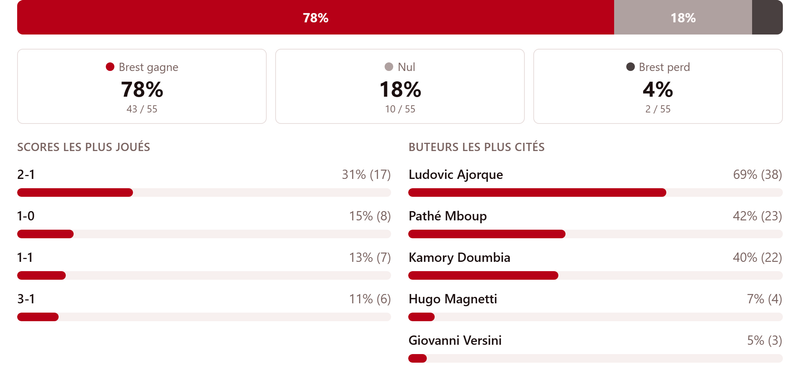Open the Brest gagne 78% card

pos(142,86)
